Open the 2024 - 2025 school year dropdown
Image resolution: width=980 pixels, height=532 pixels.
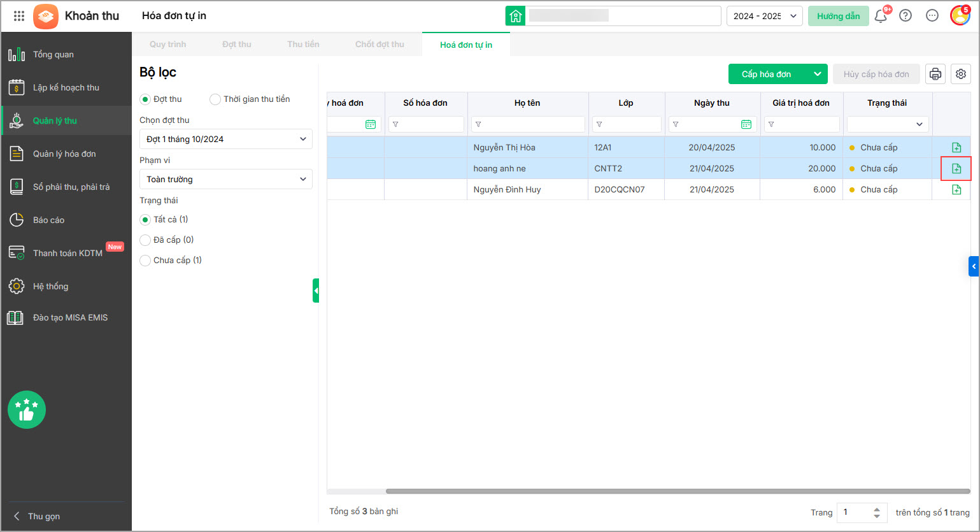coord(765,16)
